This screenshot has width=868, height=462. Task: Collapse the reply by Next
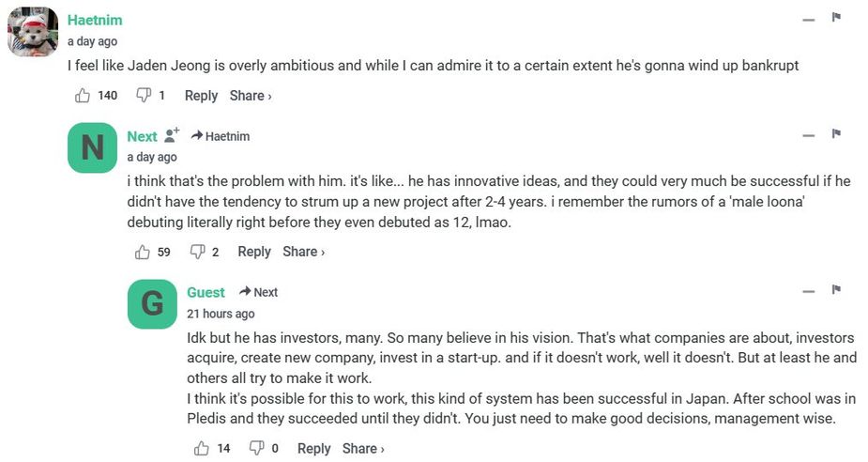coord(808,135)
